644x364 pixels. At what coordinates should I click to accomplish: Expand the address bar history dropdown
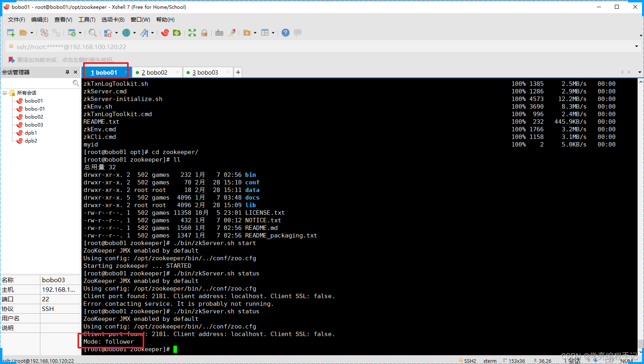click(x=636, y=47)
